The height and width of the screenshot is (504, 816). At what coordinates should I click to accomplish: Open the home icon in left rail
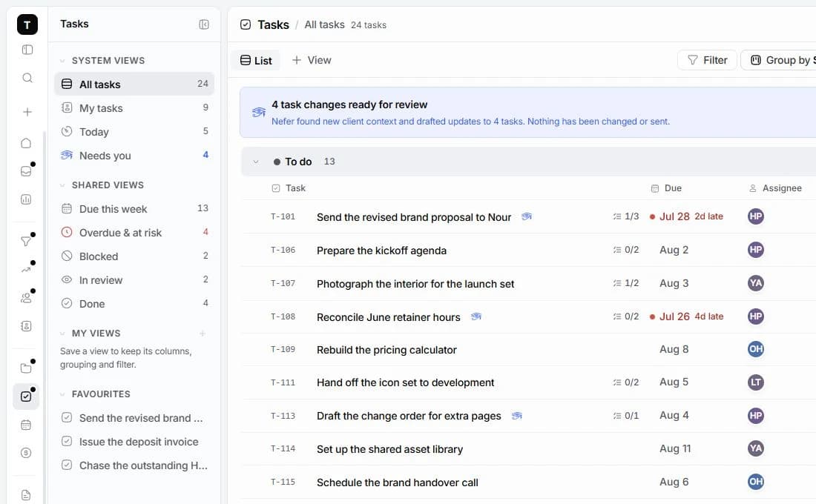(26, 143)
